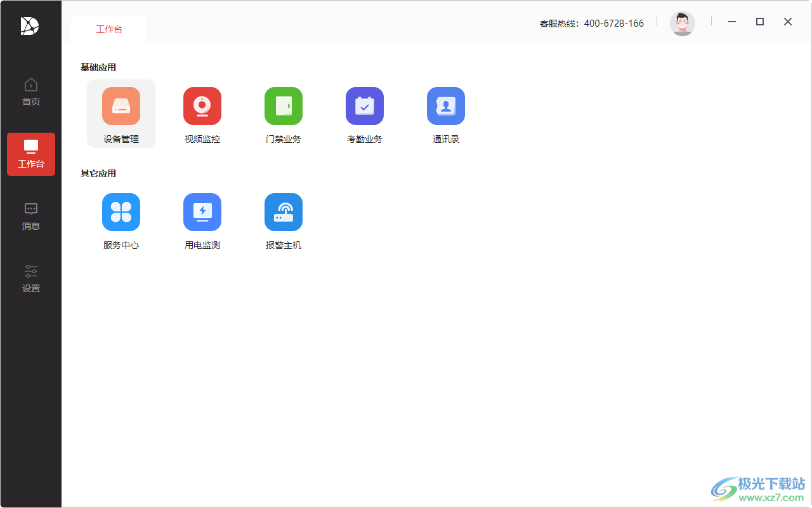Click the 基础应用 section heading
The image size is (812, 508).
[x=98, y=67]
